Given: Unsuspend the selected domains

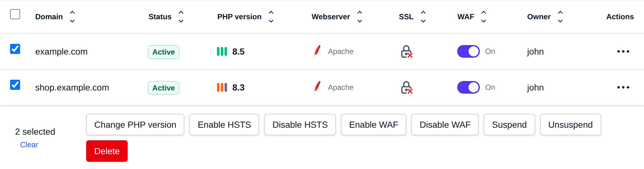Looking at the screenshot, I should (x=571, y=125).
